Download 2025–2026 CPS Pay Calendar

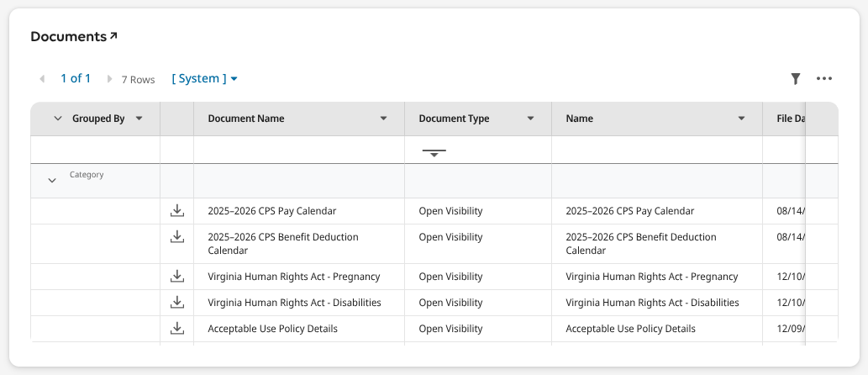[176, 210]
